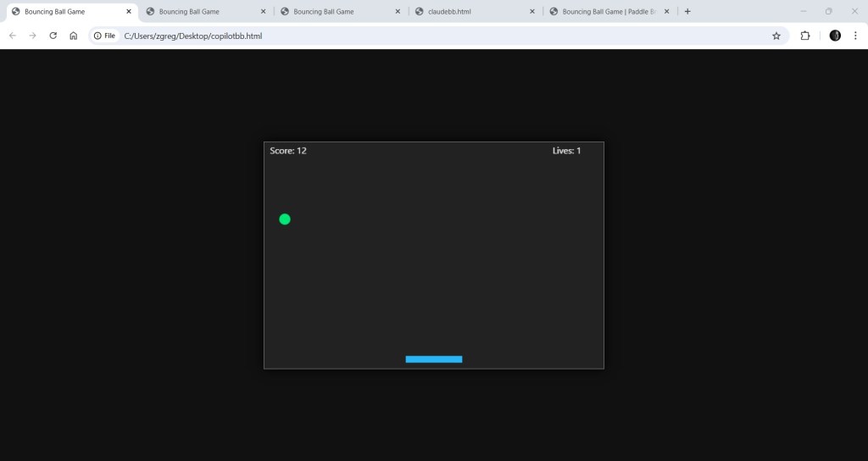The image size is (868, 461).
Task: Bookmark this page with the star icon
Action: [x=776, y=36]
